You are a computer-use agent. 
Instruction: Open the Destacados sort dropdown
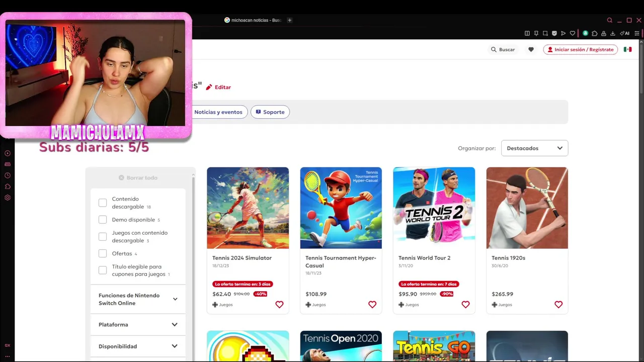point(534,148)
